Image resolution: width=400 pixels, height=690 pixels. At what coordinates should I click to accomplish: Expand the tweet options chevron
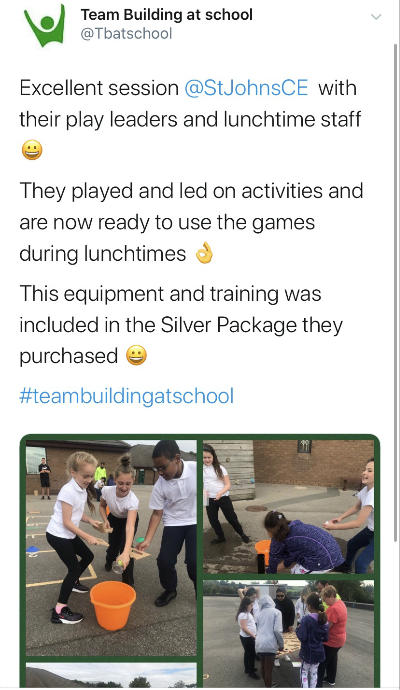(x=376, y=17)
